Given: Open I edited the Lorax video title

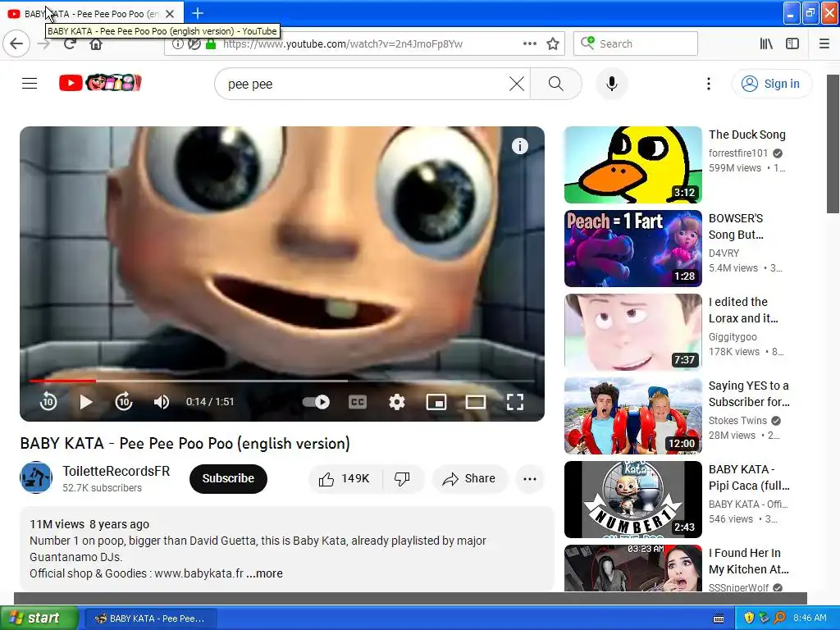Looking at the screenshot, I should coord(743,309).
